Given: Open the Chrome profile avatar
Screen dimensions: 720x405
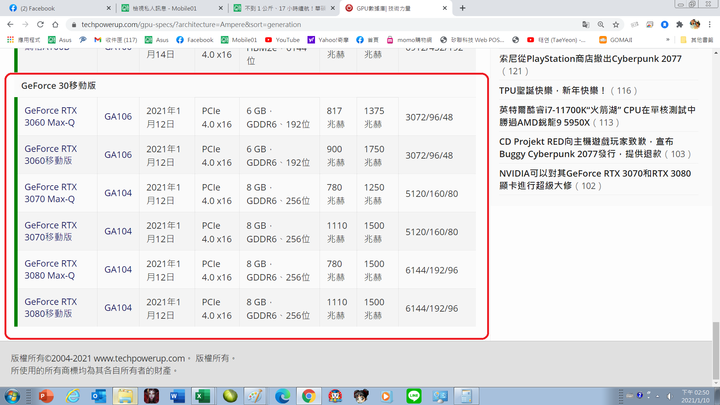Looking at the screenshot, I should [x=695, y=24].
